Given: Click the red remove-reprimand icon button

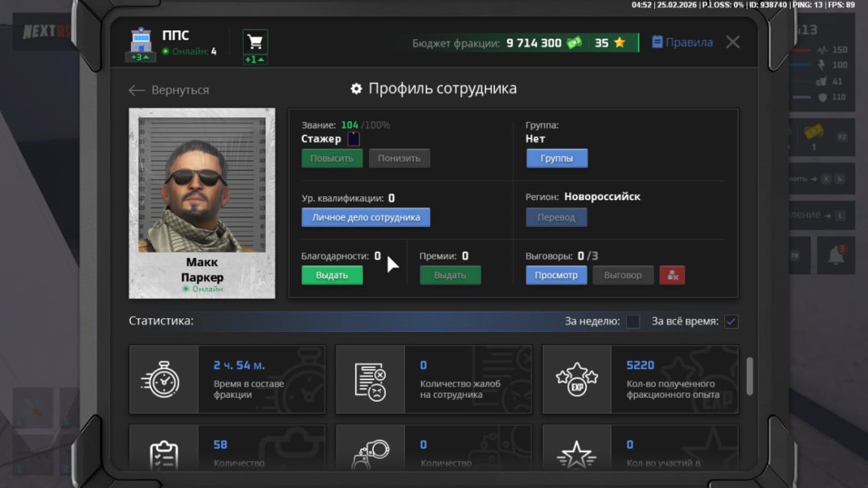Looking at the screenshot, I should coord(672,275).
